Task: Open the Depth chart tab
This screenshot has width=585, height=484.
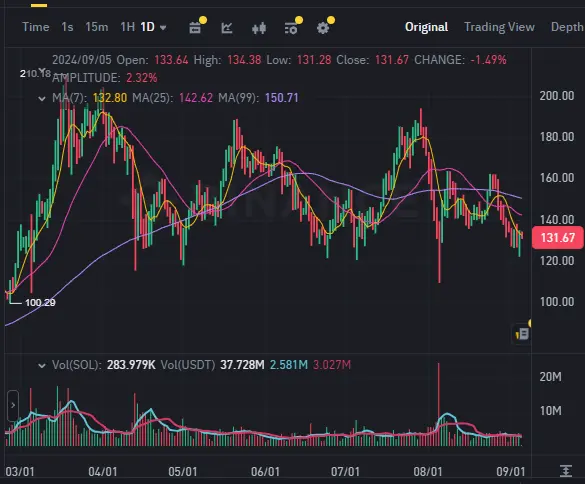Action: point(567,27)
